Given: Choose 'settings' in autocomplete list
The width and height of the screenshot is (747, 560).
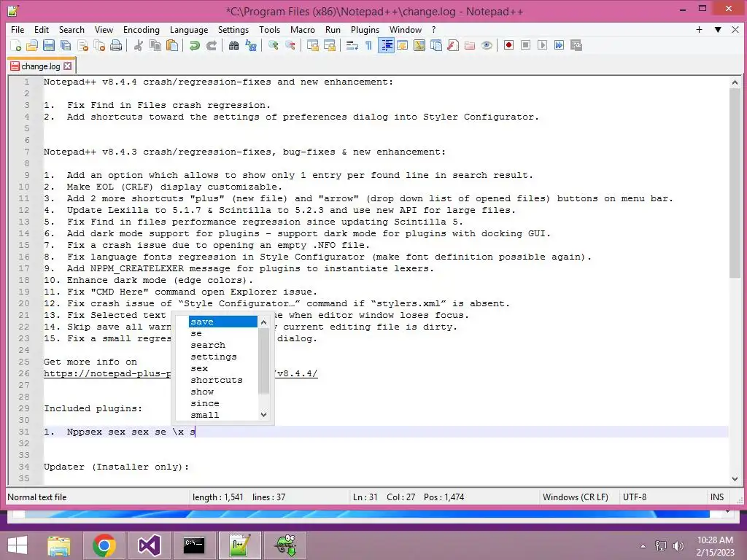Looking at the screenshot, I should pos(223,357).
